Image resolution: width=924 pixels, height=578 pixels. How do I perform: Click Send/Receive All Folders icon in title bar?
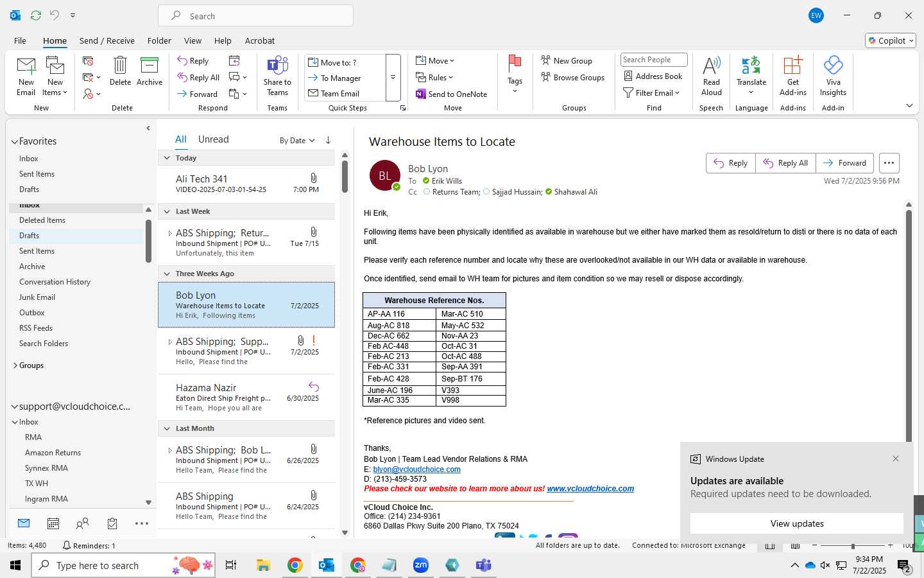coord(36,15)
